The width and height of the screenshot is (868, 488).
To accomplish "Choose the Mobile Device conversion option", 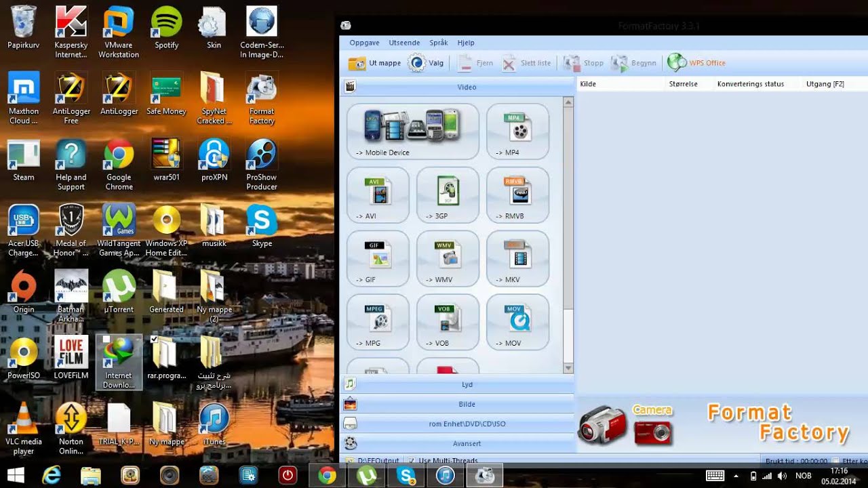I will click(412, 131).
